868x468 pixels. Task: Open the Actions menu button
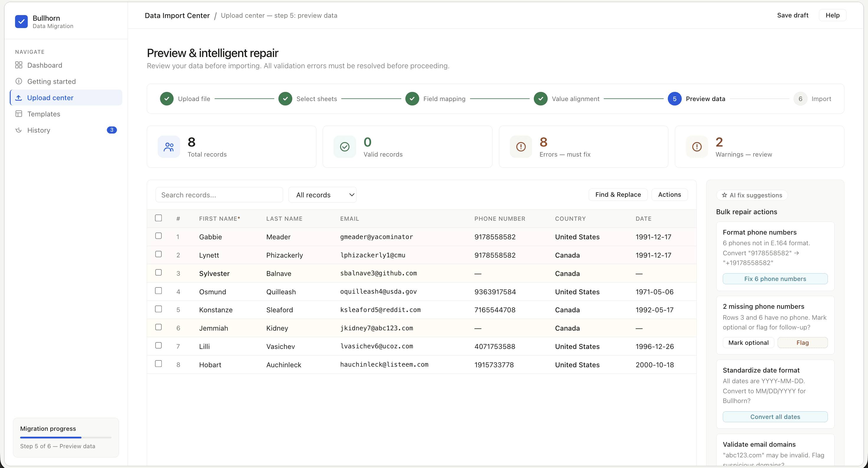(670, 194)
